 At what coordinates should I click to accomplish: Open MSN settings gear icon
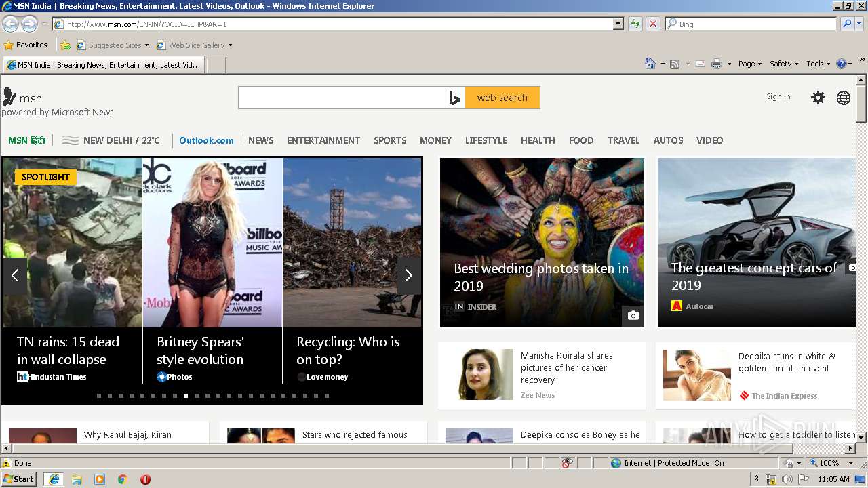pyautogui.click(x=818, y=98)
